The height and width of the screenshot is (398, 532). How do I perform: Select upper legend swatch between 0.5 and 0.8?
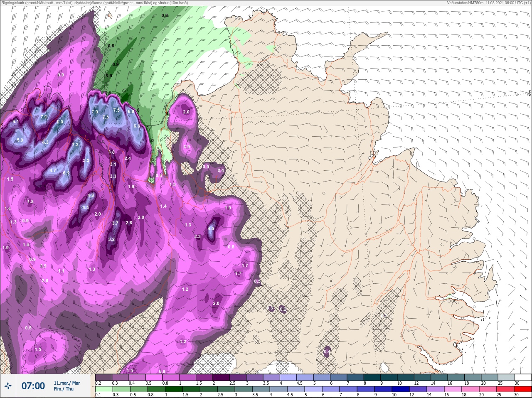click(x=155, y=377)
